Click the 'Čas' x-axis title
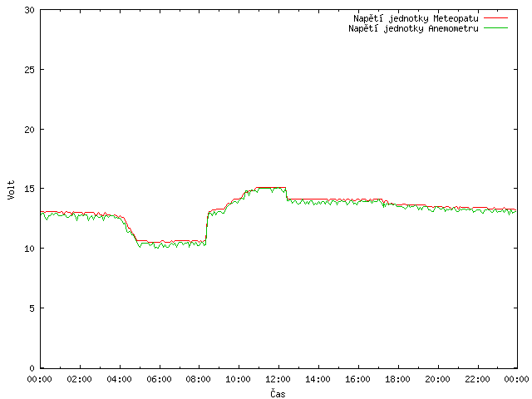This screenshot has width=532, height=399. (x=278, y=393)
